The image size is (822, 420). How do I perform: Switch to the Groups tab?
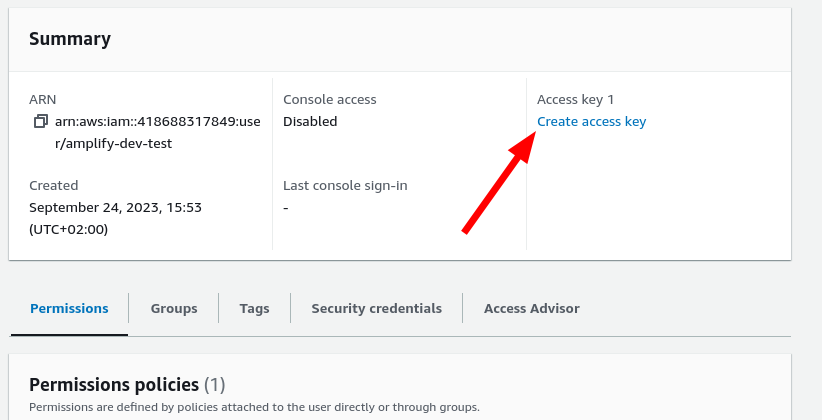pos(174,308)
